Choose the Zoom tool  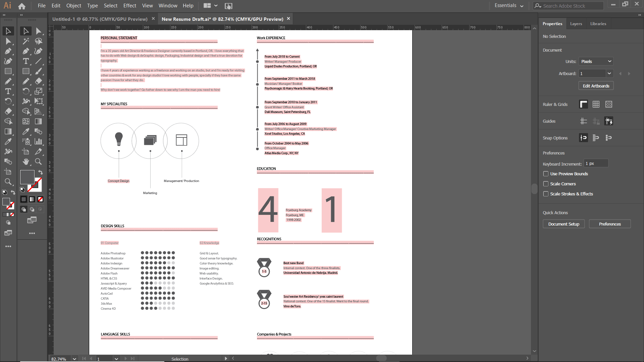[x=38, y=162]
